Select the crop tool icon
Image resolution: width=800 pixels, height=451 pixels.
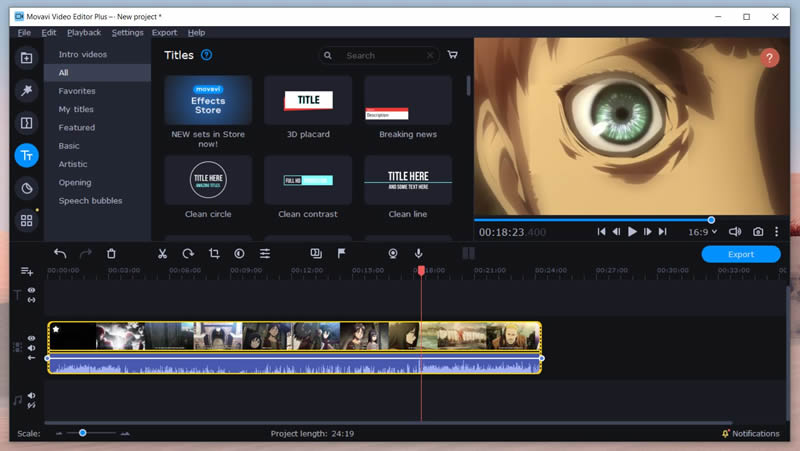pos(214,254)
